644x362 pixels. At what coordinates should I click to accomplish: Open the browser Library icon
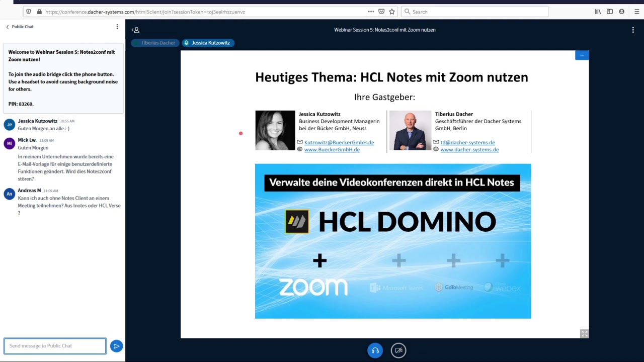coord(598,12)
